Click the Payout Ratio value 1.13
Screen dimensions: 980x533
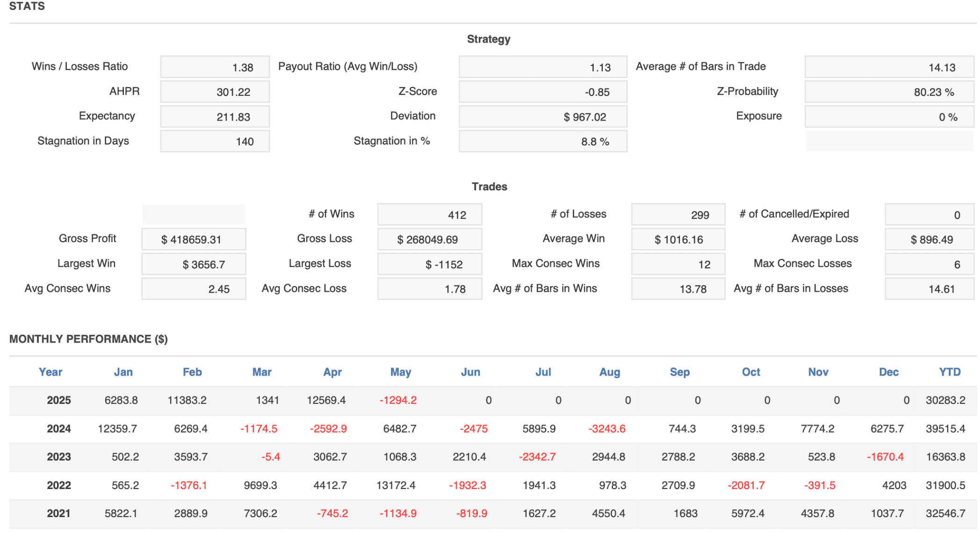click(x=542, y=67)
